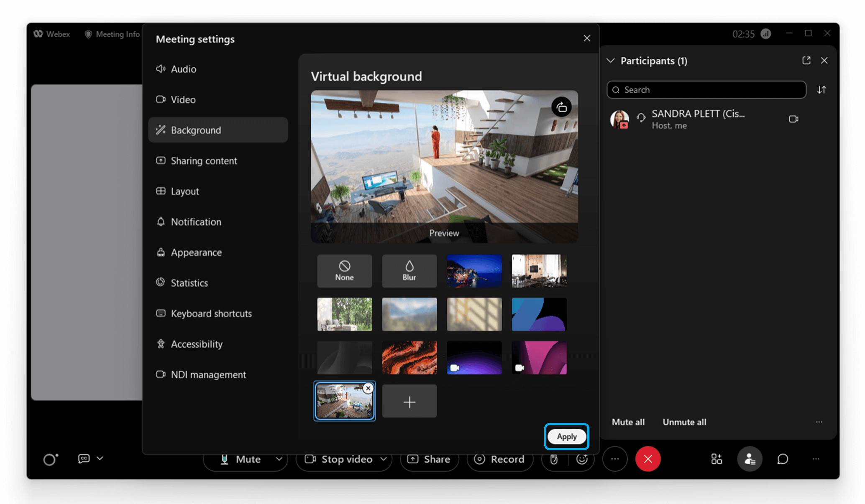
Task: Mute all participants
Action: [628, 422]
